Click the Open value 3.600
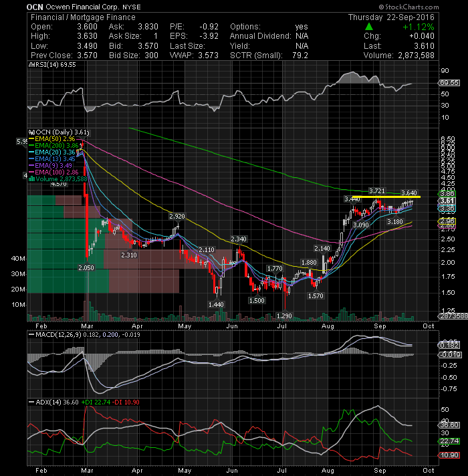Image resolution: width=468 pixels, height=476 pixels. 87,27
